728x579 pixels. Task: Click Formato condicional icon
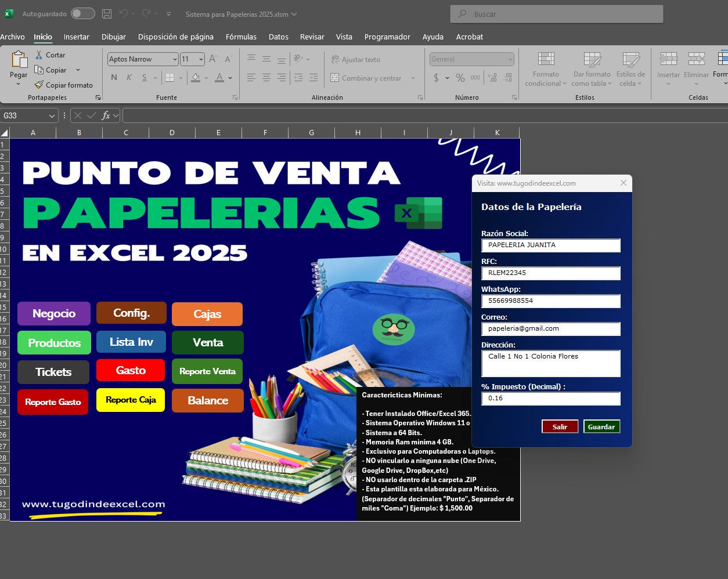[x=546, y=59]
